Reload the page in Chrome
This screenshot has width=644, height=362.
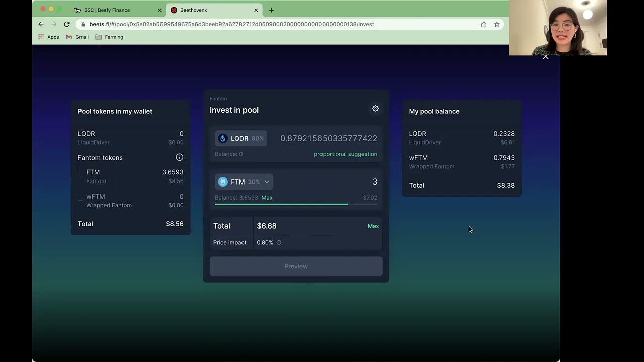(67, 24)
